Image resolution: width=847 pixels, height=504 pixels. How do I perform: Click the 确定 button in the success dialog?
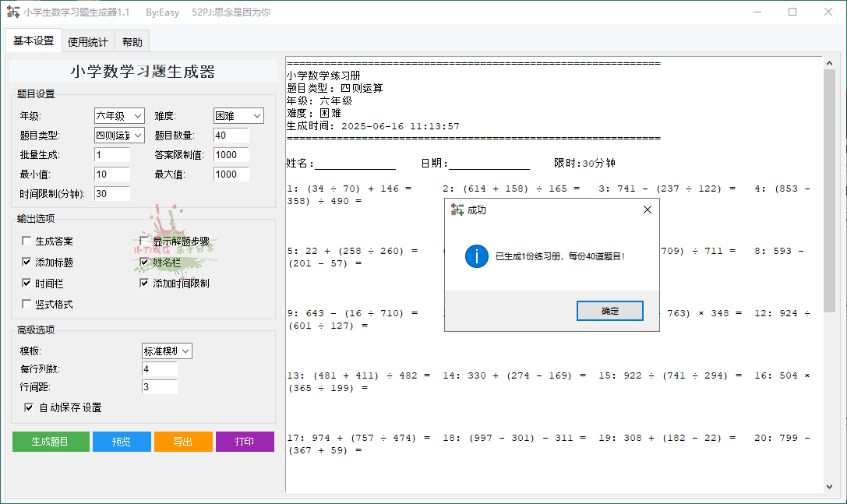(609, 311)
